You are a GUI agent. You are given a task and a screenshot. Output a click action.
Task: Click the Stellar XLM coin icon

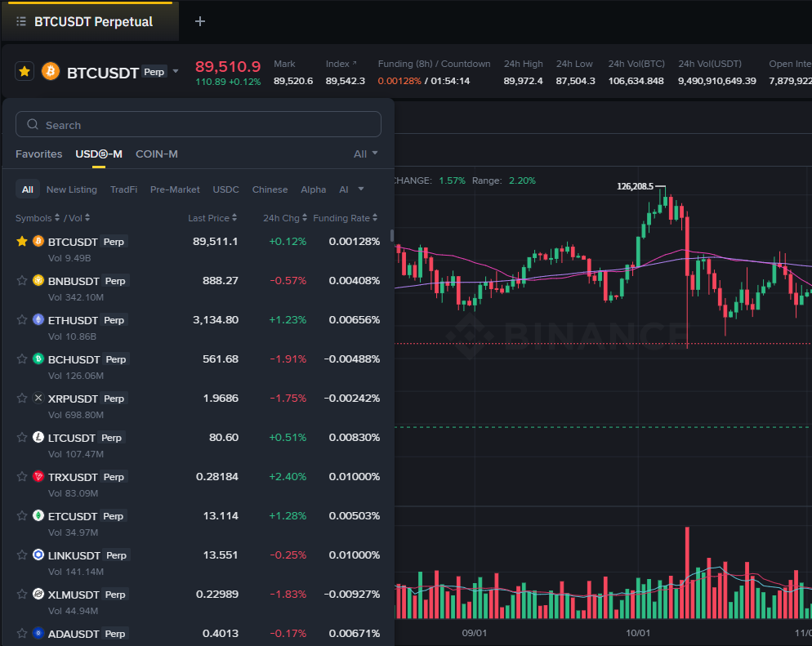[38, 595]
